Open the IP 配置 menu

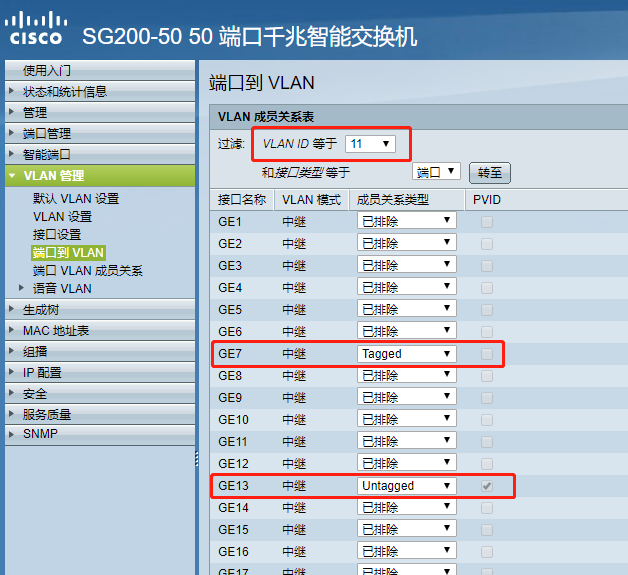click(100, 373)
